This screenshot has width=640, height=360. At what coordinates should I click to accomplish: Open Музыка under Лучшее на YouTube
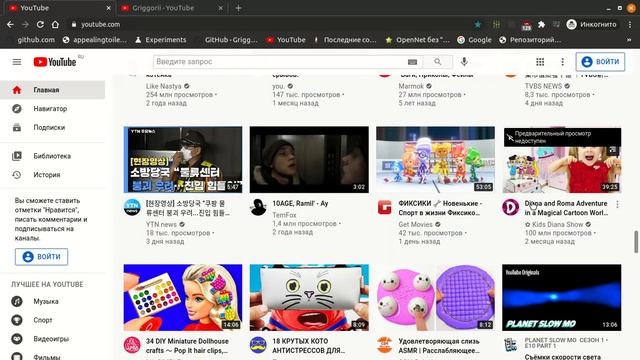[52, 301]
